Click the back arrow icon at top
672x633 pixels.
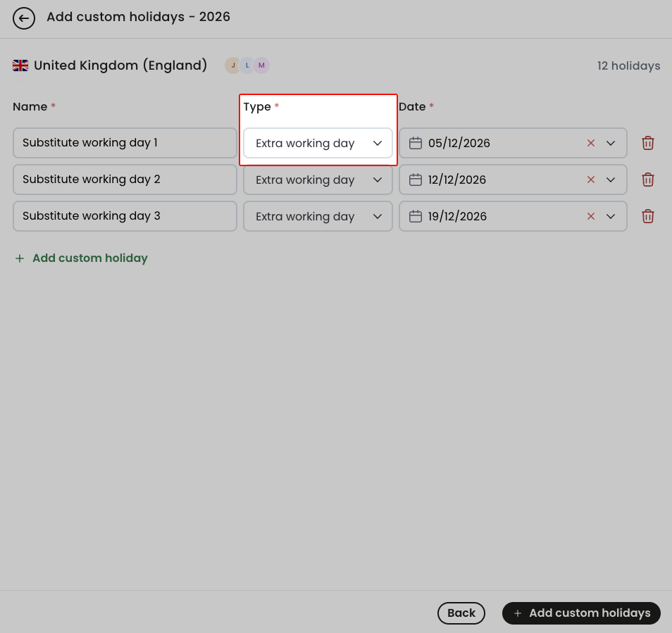tap(23, 18)
